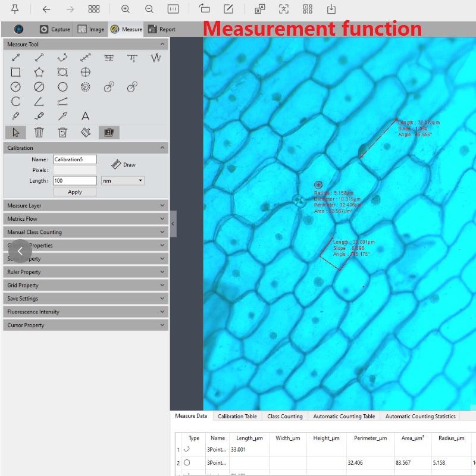Select the W-shaped zigzag line tool
Screen dimensions: 476x476
click(156, 57)
